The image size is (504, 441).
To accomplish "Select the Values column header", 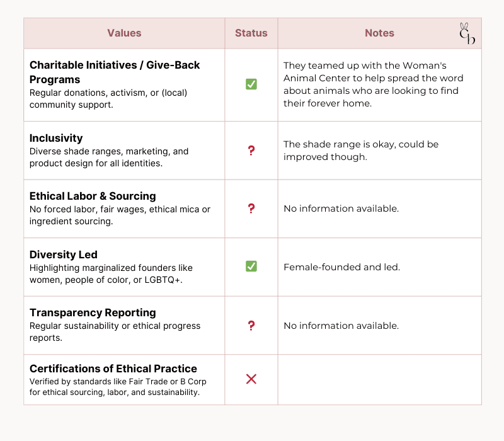I will [124, 33].
